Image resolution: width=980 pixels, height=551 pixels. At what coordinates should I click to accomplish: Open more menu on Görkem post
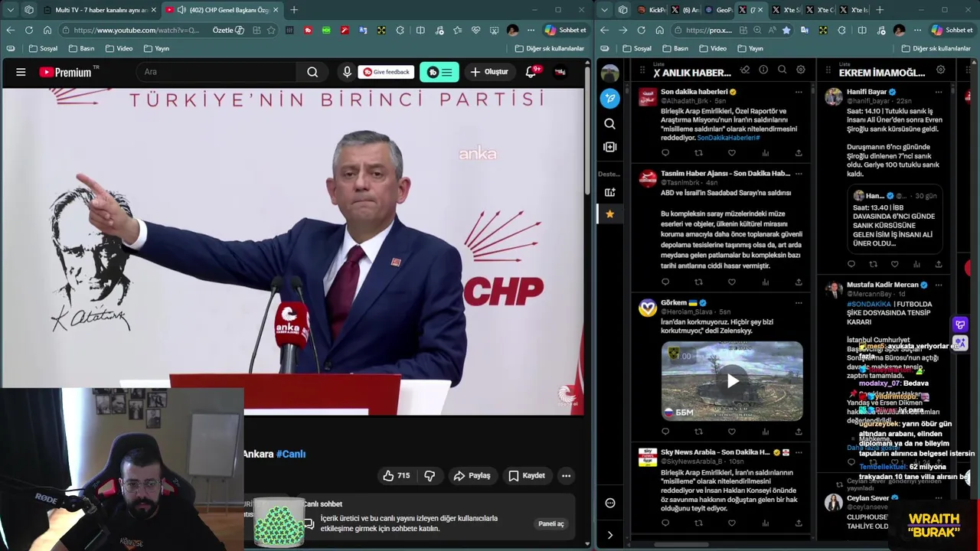(799, 303)
